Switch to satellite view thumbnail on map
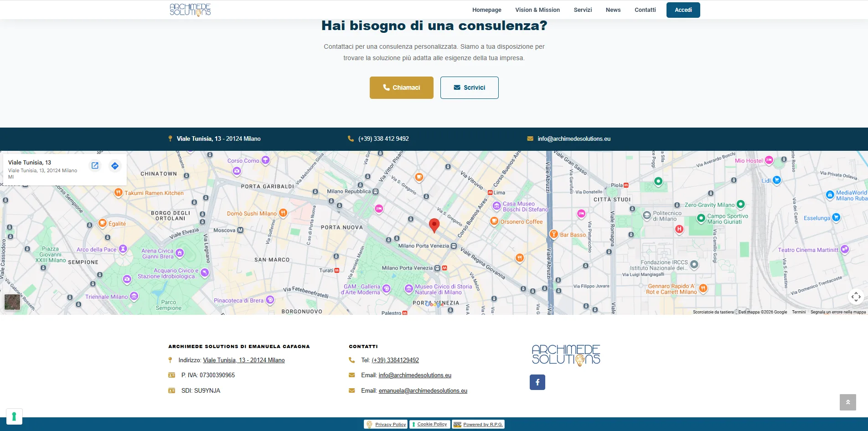The height and width of the screenshot is (431, 868). (x=12, y=302)
